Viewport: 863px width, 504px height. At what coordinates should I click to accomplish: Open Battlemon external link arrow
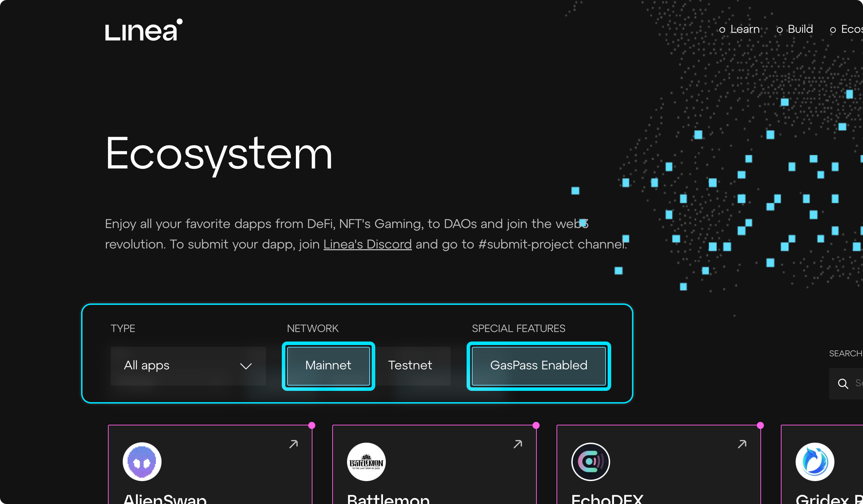pyautogui.click(x=518, y=444)
